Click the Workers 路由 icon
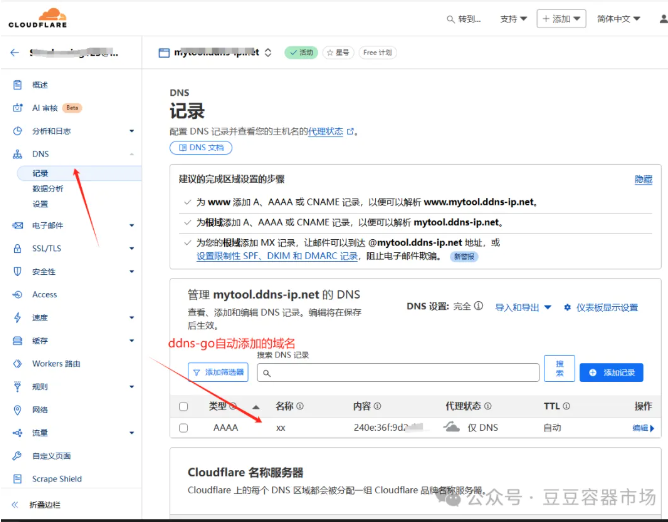This screenshot has height=522, width=668. tap(17, 363)
